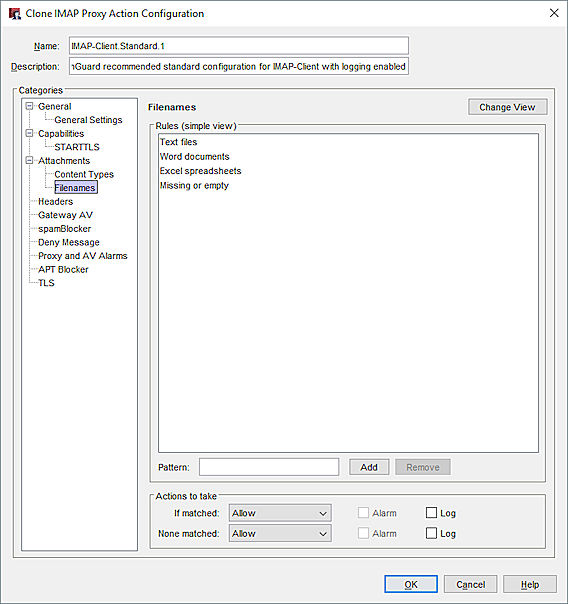The image size is (568, 604).
Task: Open the Gateway AV category
Action: tap(65, 215)
